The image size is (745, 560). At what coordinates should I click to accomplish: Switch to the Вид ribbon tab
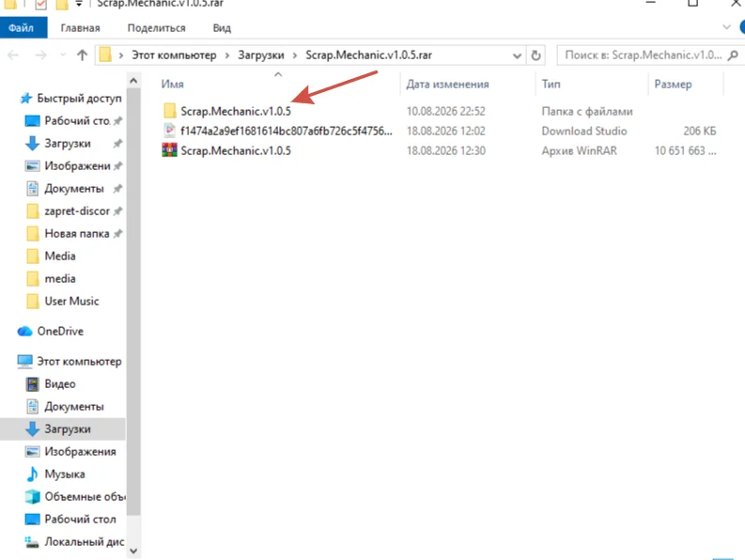click(222, 28)
